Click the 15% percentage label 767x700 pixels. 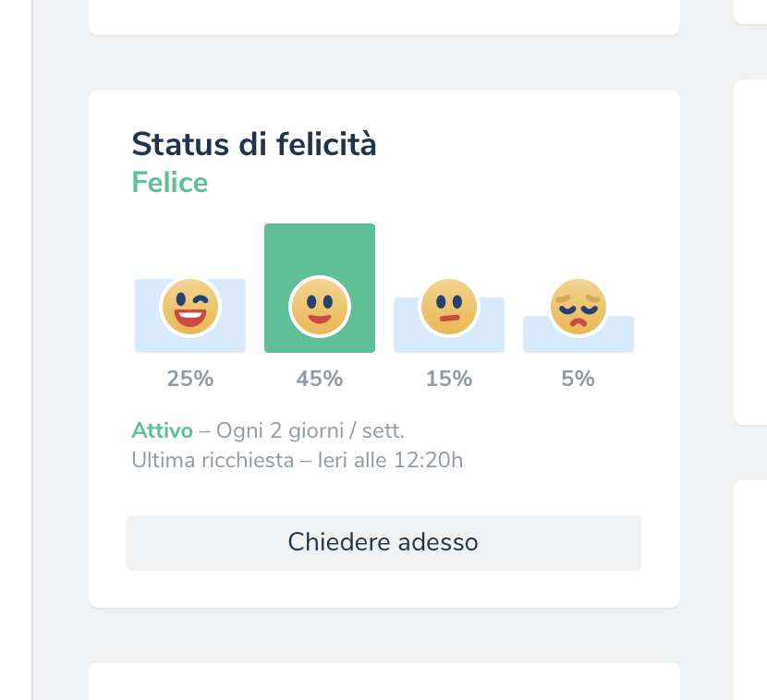(449, 379)
